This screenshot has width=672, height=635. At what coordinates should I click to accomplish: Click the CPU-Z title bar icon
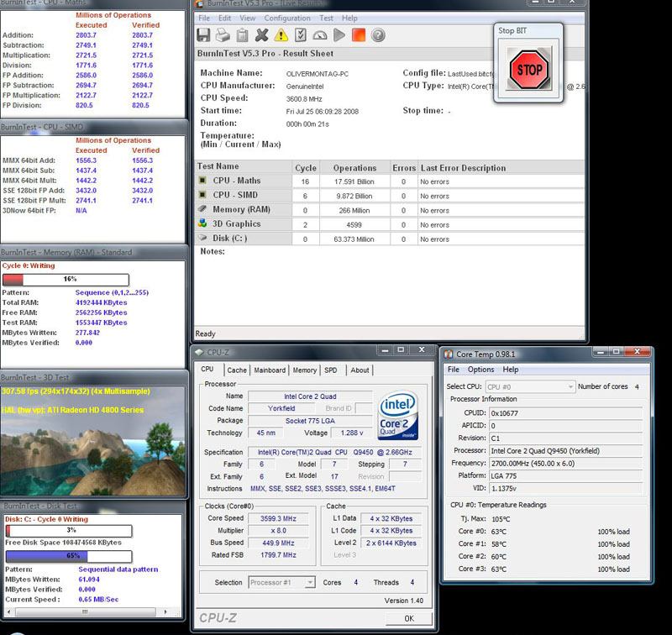point(199,352)
